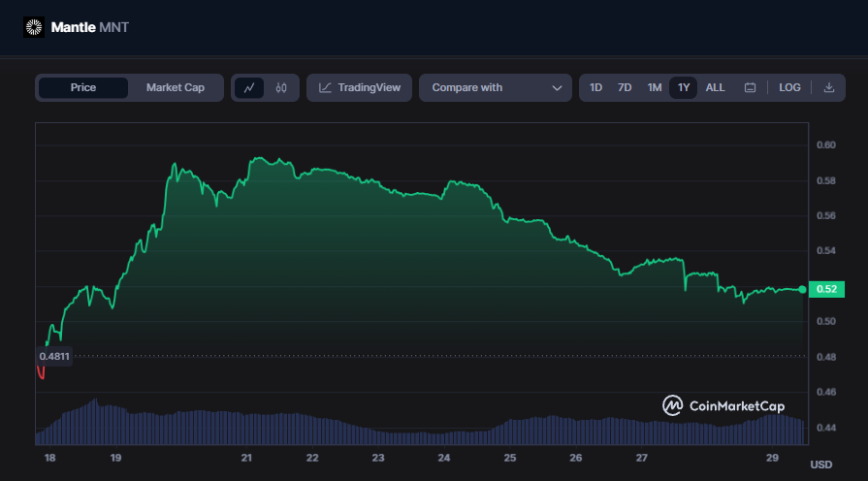Select the Price tab

click(x=83, y=87)
